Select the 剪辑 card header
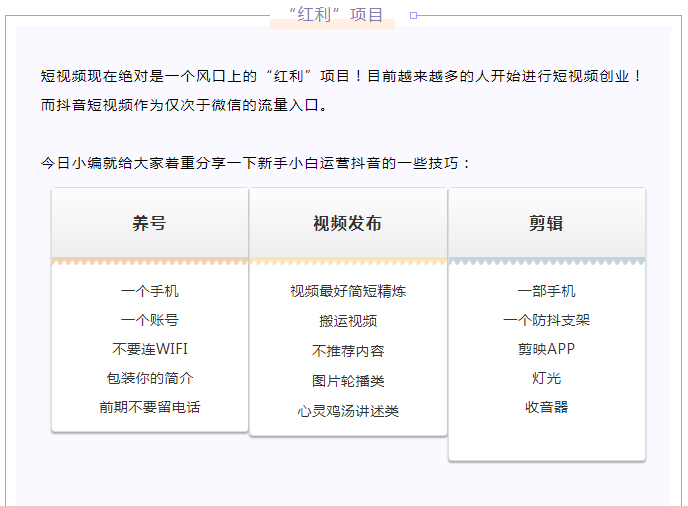The width and height of the screenshot is (688, 506). [546, 223]
